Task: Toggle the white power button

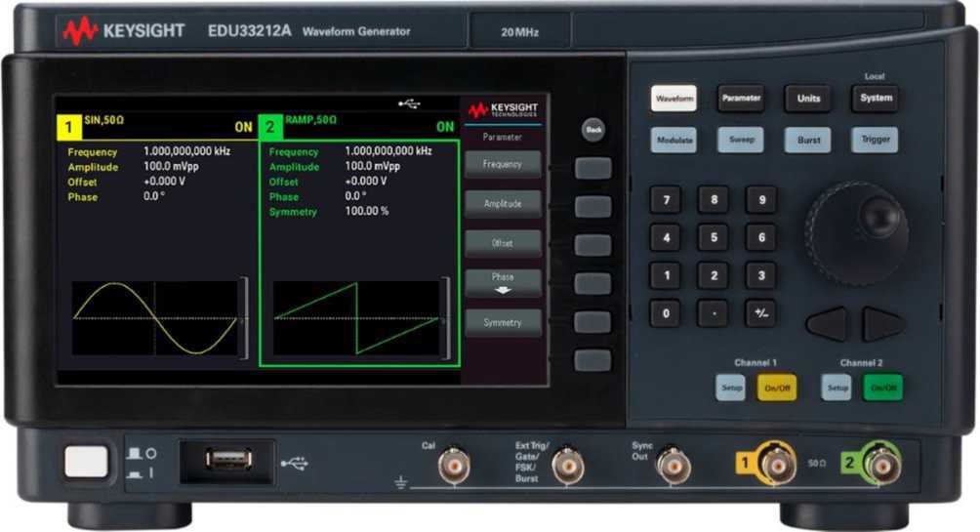Action: pyautogui.click(x=86, y=462)
